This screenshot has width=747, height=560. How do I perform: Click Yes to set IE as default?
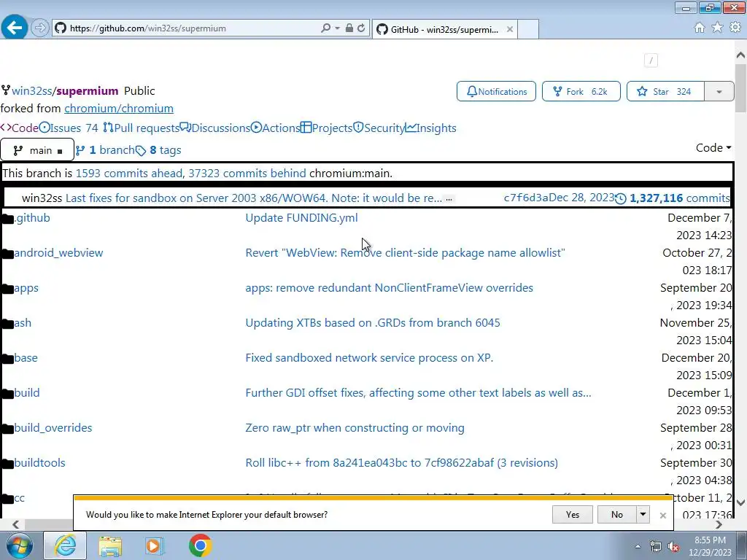[x=572, y=514]
